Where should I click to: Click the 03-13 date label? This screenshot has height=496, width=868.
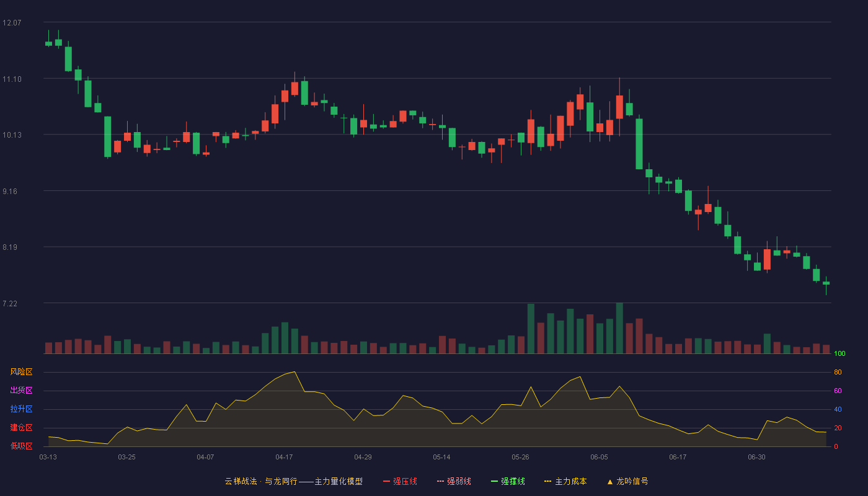click(x=48, y=457)
